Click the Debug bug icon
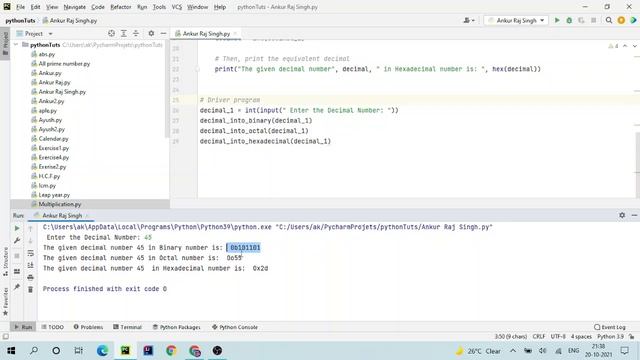This screenshot has height=360, width=640. click(569, 20)
